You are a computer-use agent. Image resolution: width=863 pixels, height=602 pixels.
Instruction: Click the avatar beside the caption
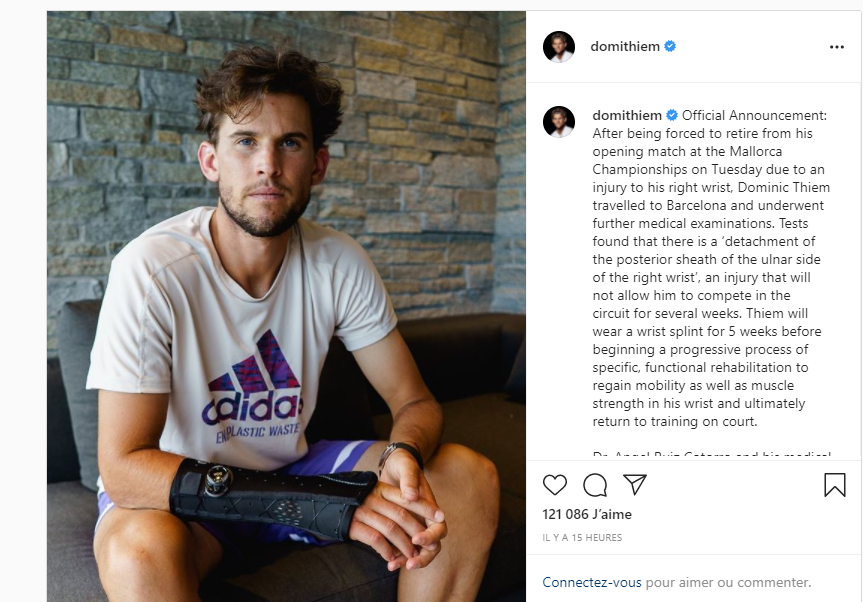pyautogui.click(x=559, y=122)
